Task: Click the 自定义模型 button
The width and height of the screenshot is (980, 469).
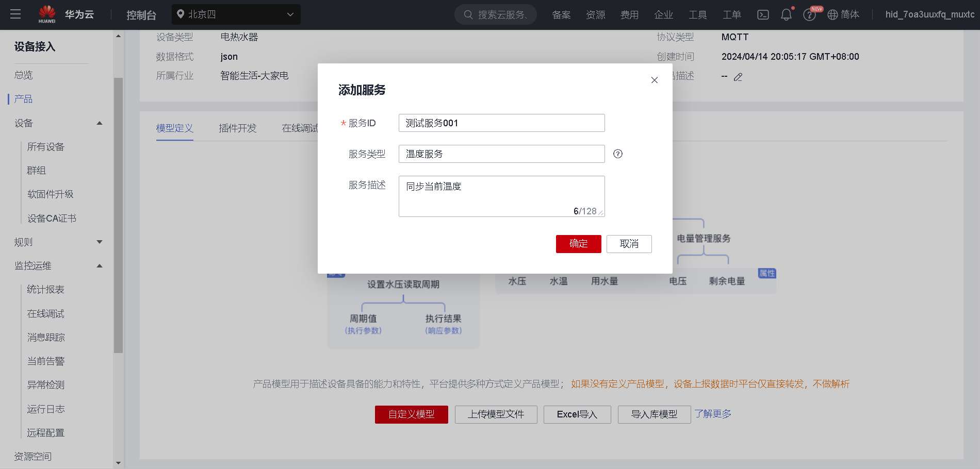Action: (412, 414)
